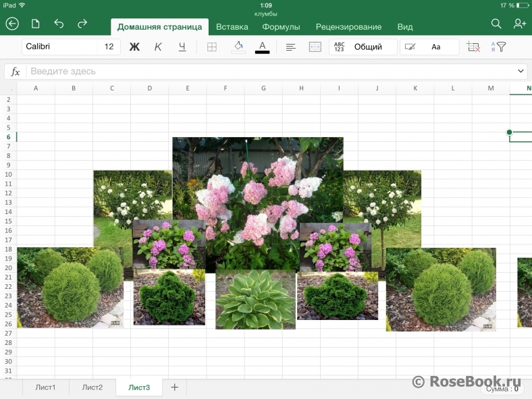This screenshot has width=532, height=399.
Task: Undo the last action
Action: pyautogui.click(x=59, y=24)
